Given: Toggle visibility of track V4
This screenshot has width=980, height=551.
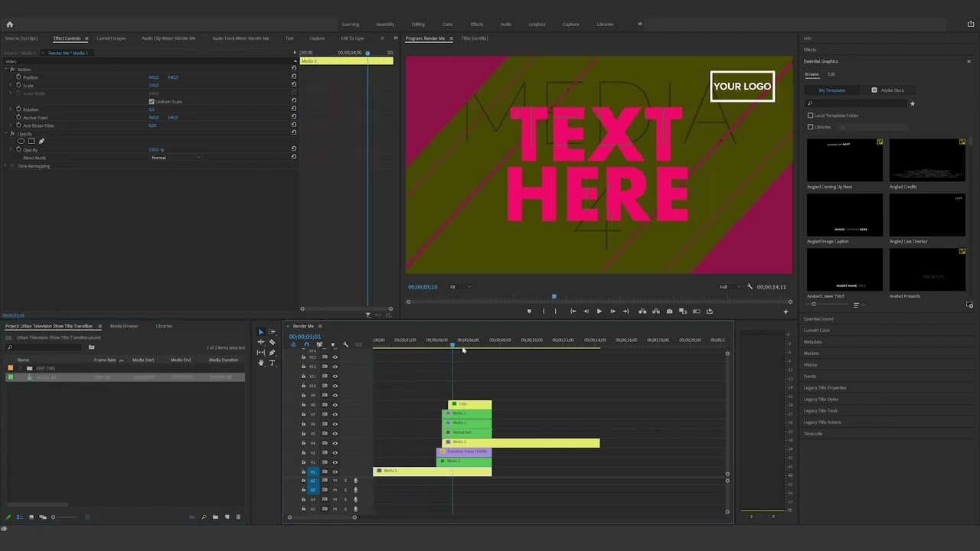Looking at the screenshot, I should coord(335,443).
